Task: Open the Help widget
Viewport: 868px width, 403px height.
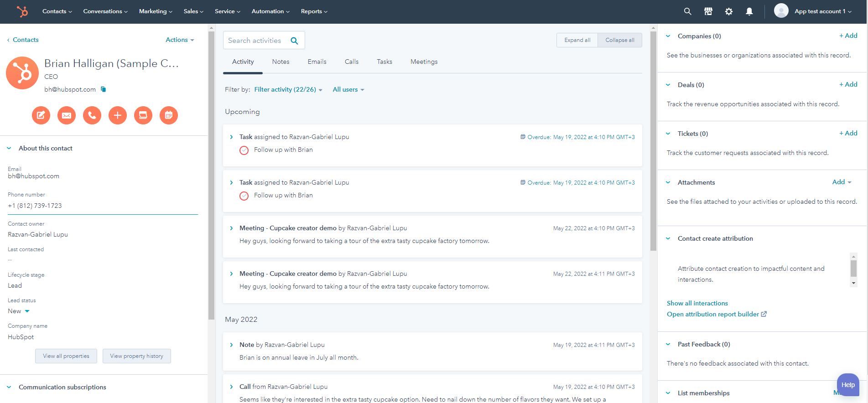Action: pos(848,385)
